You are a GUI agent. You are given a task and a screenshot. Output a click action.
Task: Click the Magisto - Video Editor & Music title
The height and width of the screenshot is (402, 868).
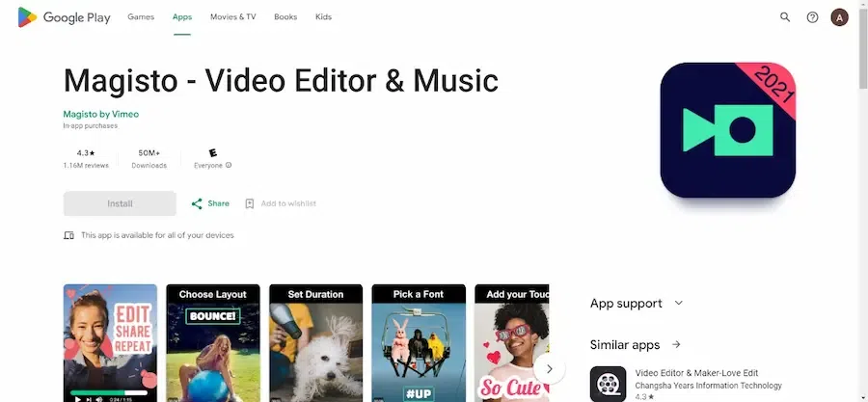281,80
